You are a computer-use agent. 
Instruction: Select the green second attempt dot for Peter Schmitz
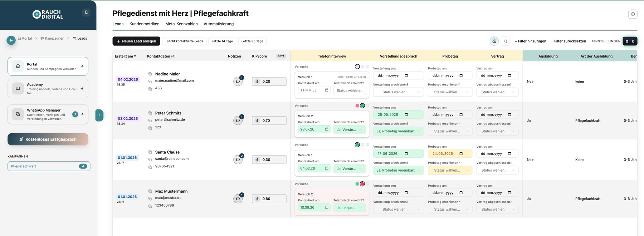[362, 106]
